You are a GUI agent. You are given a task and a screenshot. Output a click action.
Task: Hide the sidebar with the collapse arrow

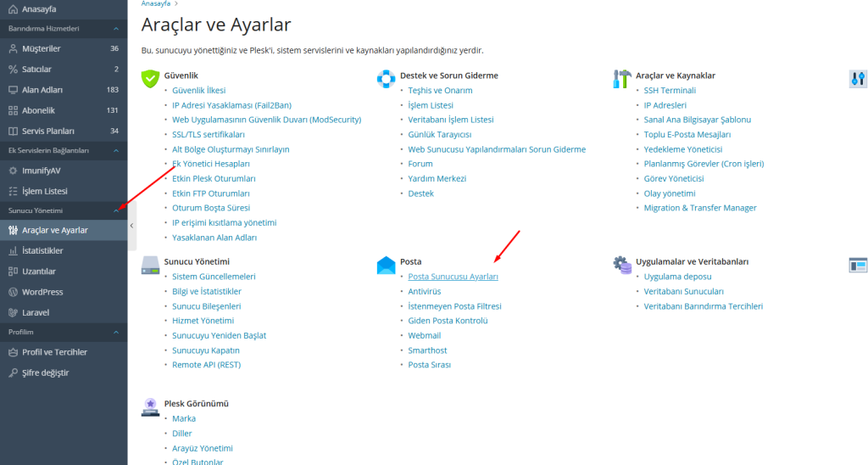click(131, 226)
